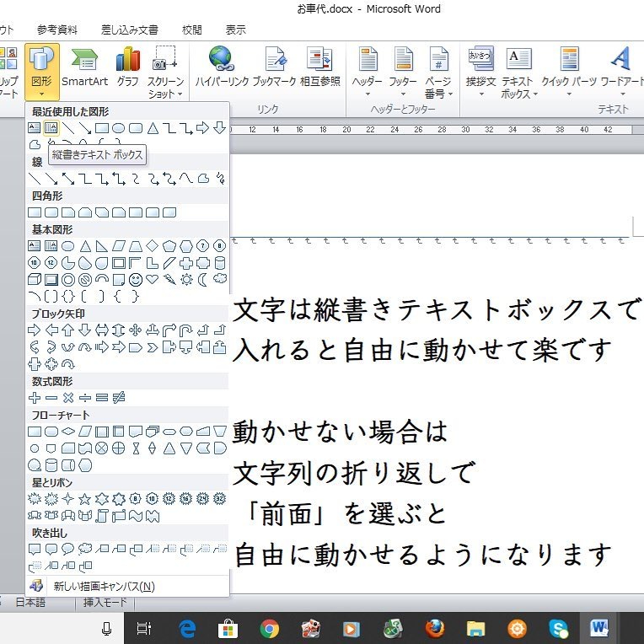
Task: Open the 図形 shapes dropdown
Action: coord(42,72)
